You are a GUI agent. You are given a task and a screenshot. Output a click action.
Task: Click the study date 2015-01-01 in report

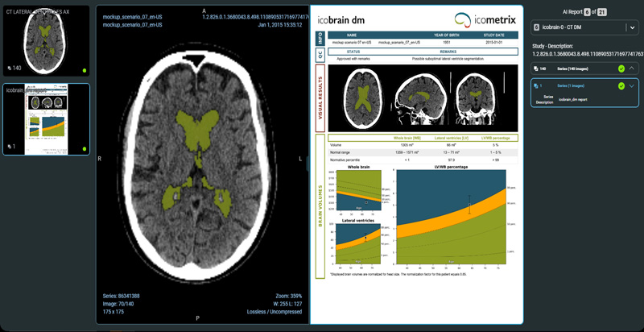(x=494, y=43)
